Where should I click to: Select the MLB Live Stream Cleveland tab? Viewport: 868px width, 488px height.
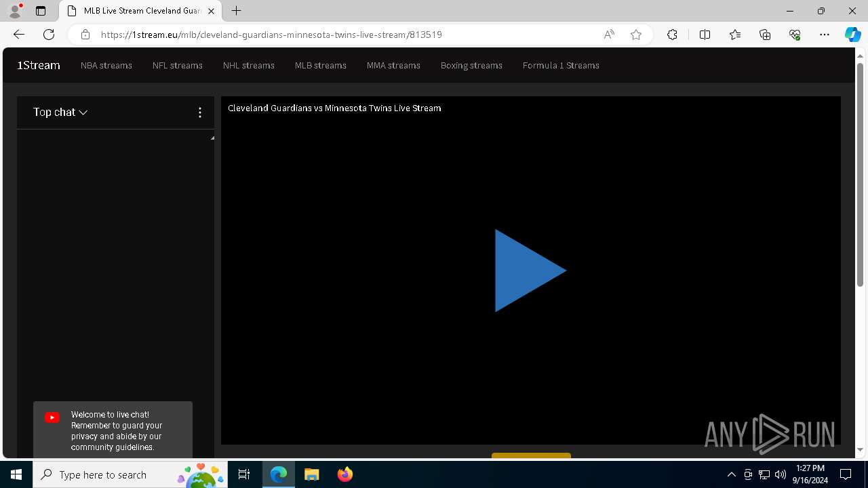[x=141, y=11]
